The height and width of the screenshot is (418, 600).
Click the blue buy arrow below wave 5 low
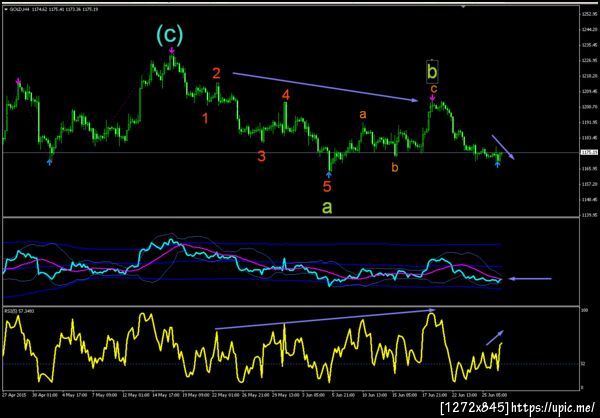(x=329, y=175)
